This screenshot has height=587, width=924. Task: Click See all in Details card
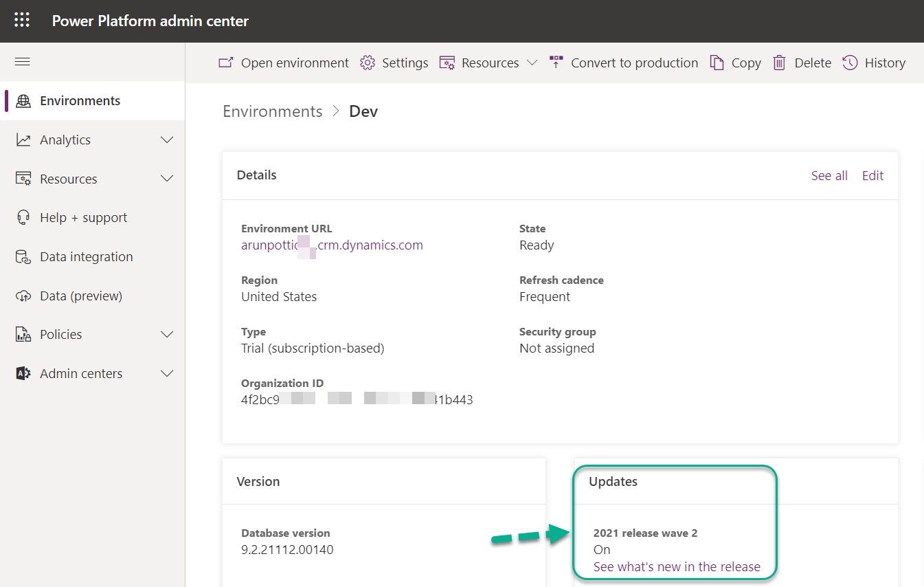pos(829,176)
